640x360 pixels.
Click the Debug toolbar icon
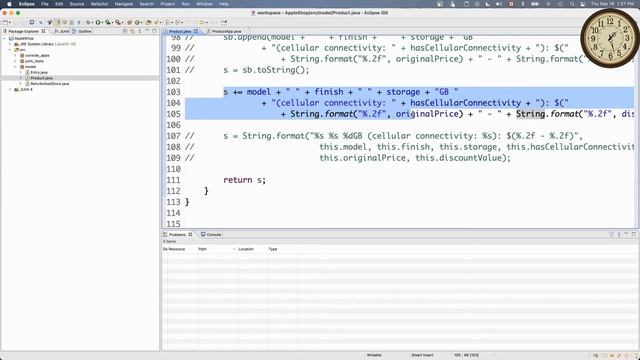pyautogui.click(x=88, y=22)
